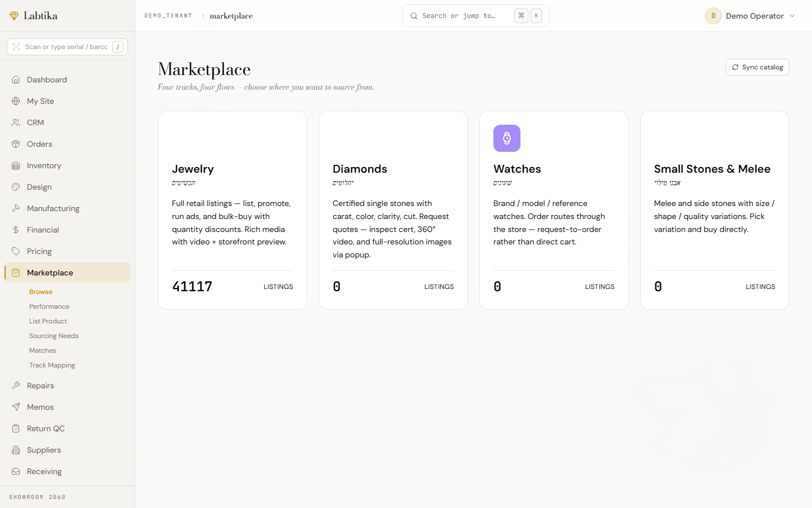812x508 pixels.
Task: Open Matches submenu item
Action: click(x=42, y=351)
